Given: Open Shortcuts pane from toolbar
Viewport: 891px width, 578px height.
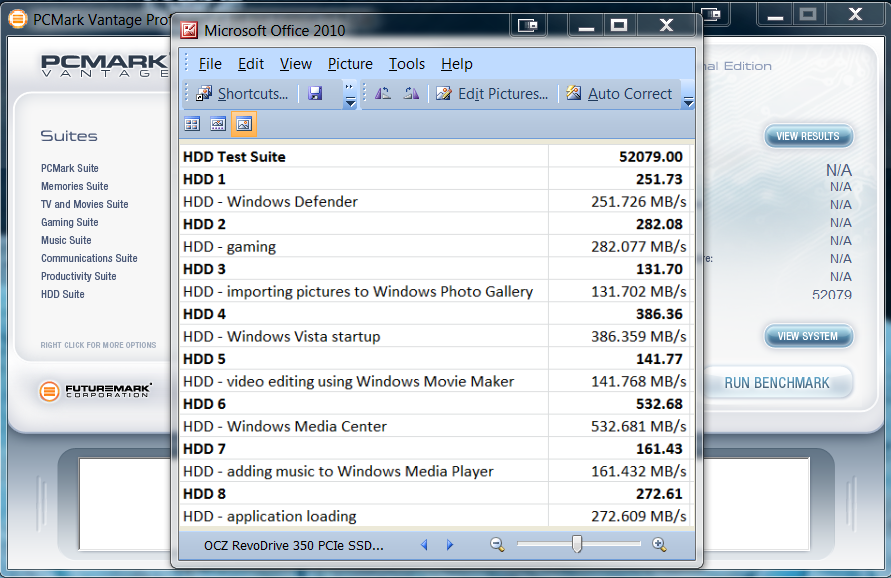Looking at the screenshot, I should pyautogui.click(x=242, y=94).
